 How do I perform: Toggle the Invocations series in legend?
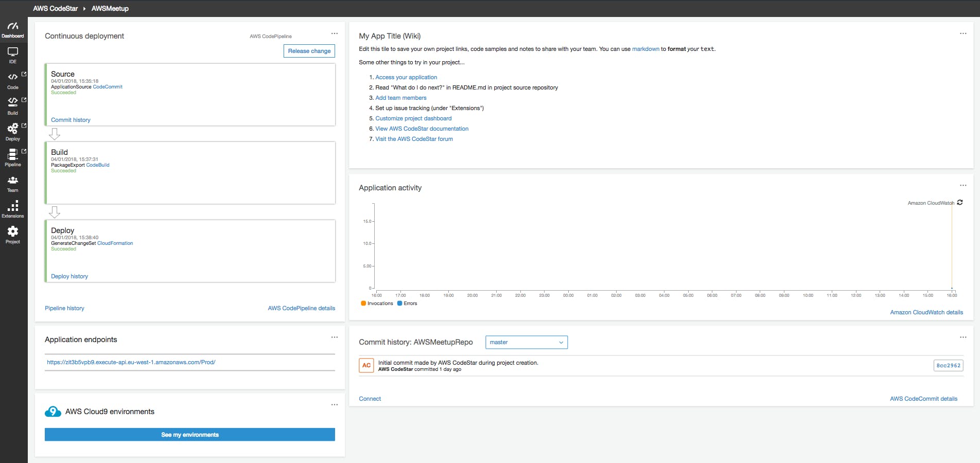(x=377, y=303)
